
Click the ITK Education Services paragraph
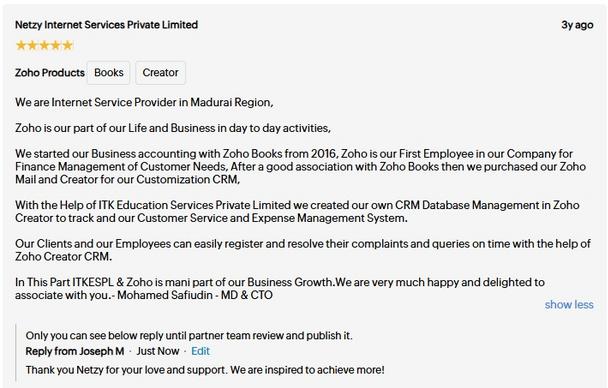coord(297,212)
